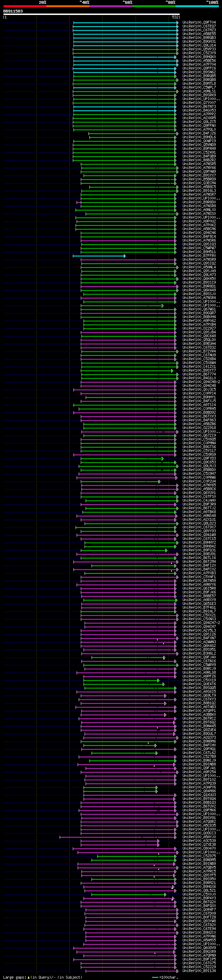Viewport: 222px width, 980px height.
Task: Select the UniRef100_O22927 label
Action: coord(199,328)
